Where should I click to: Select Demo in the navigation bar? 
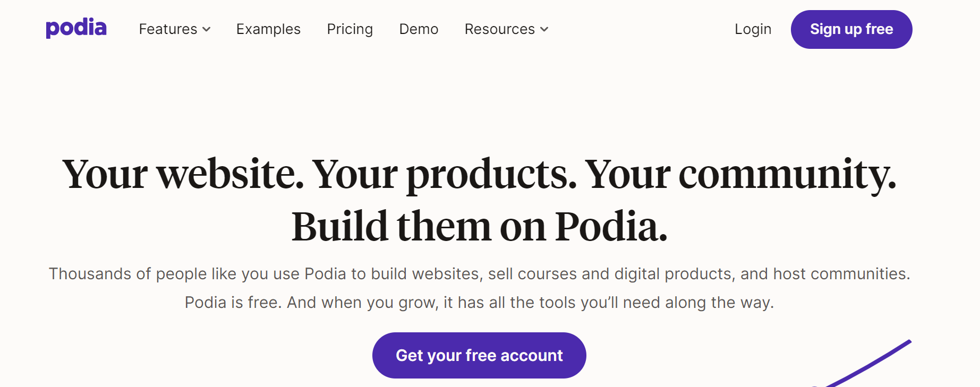(x=419, y=29)
